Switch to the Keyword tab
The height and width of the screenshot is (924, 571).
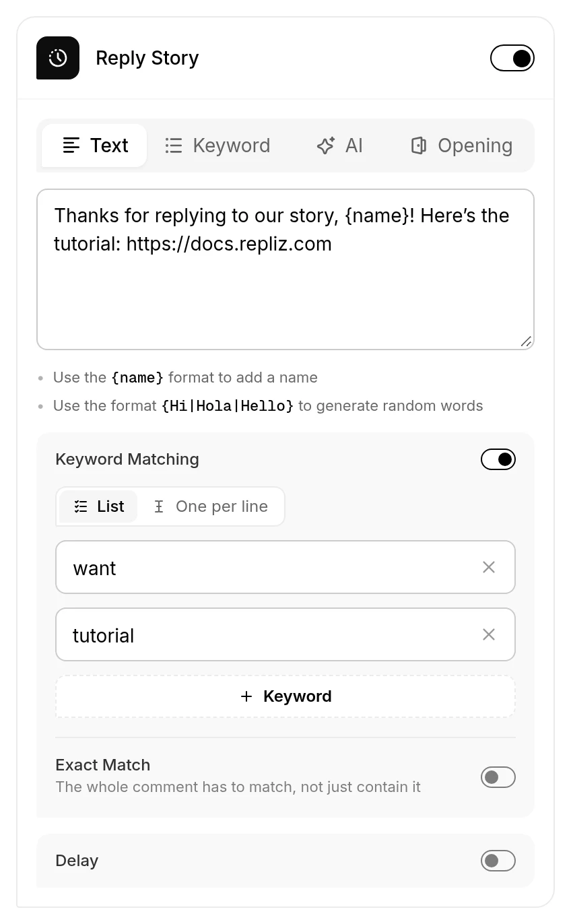(217, 145)
